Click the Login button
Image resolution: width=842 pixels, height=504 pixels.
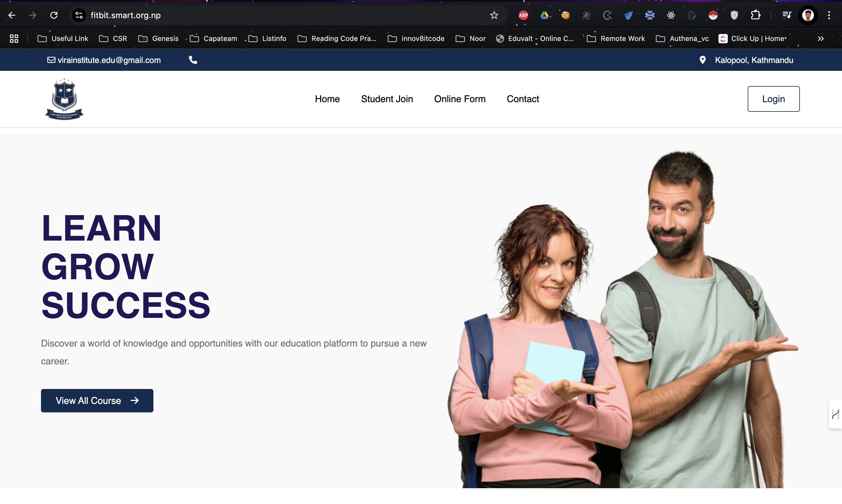point(773,99)
